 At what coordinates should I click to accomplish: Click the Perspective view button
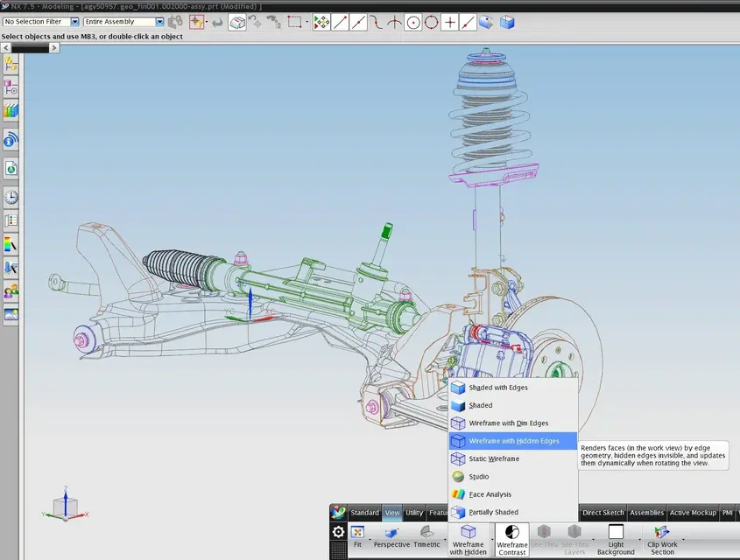click(x=391, y=537)
